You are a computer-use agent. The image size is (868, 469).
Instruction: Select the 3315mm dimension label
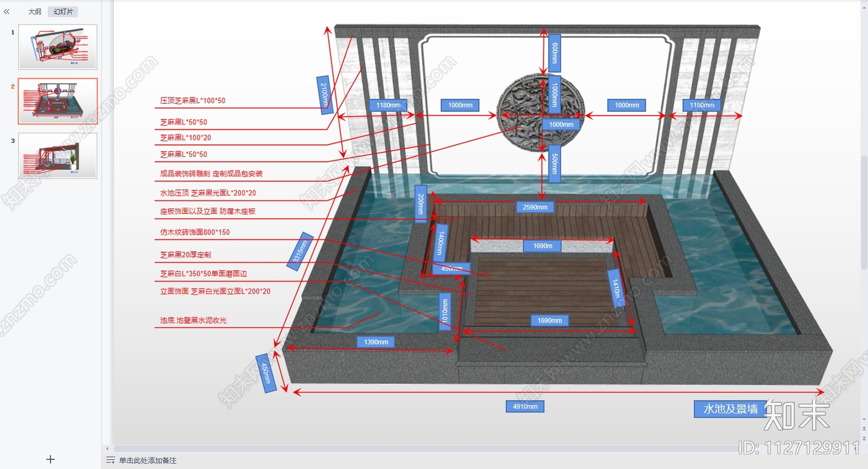[300, 251]
